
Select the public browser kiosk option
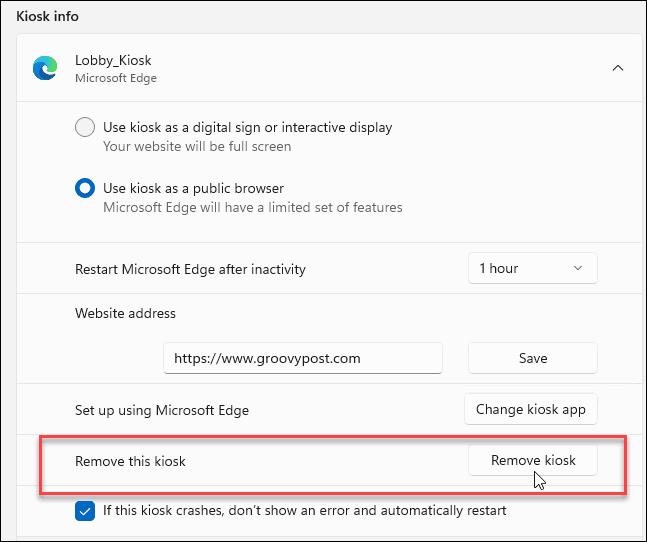point(85,188)
